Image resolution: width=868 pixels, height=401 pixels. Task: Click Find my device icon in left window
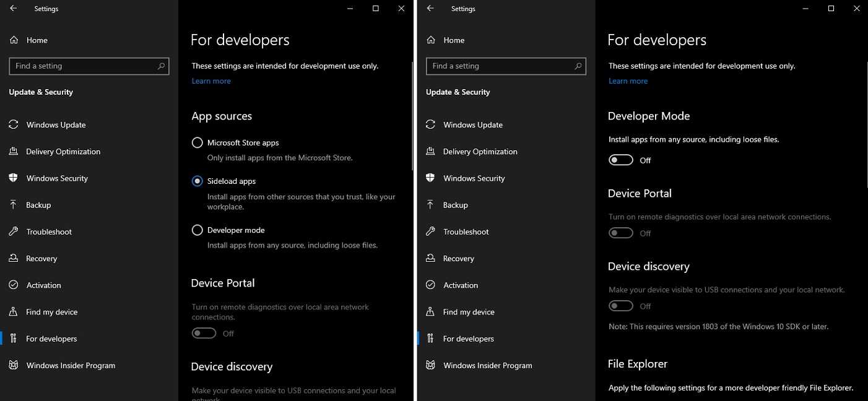click(x=14, y=312)
